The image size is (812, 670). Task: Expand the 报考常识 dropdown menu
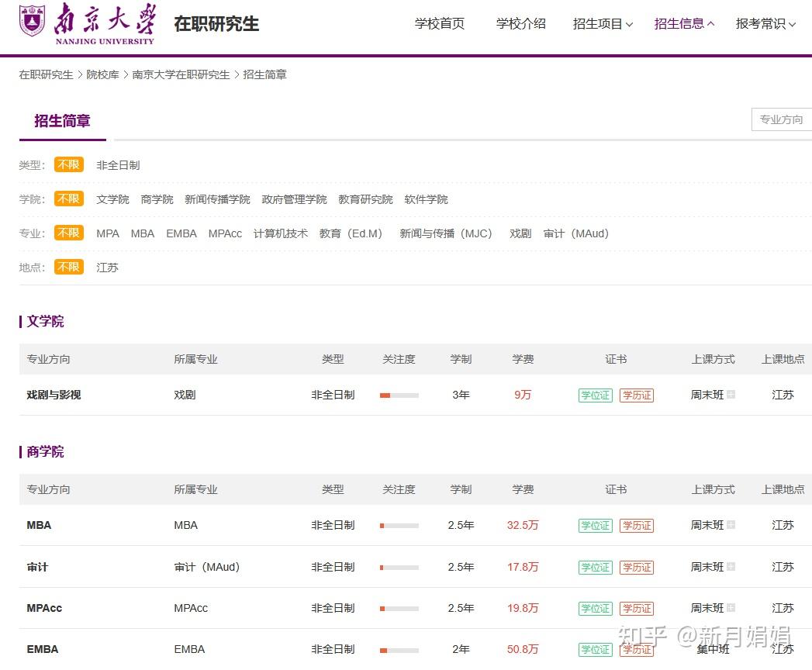click(765, 24)
